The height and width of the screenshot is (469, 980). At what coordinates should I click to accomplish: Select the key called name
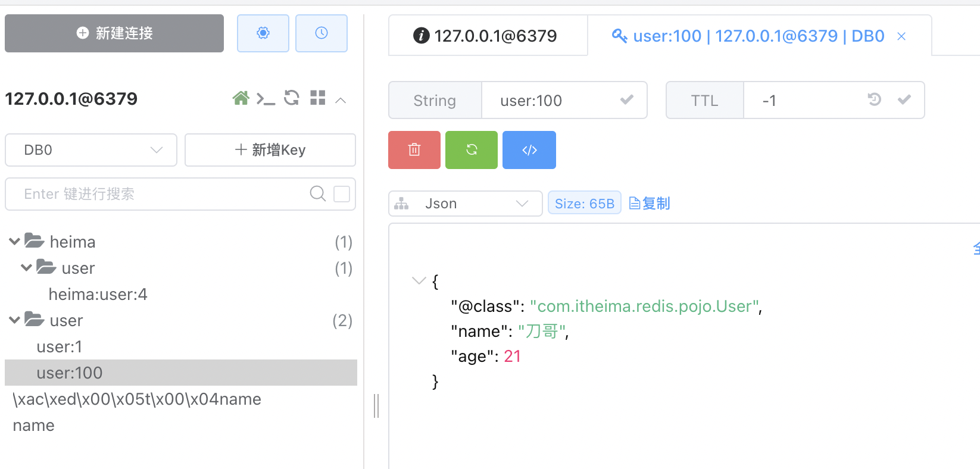33,425
